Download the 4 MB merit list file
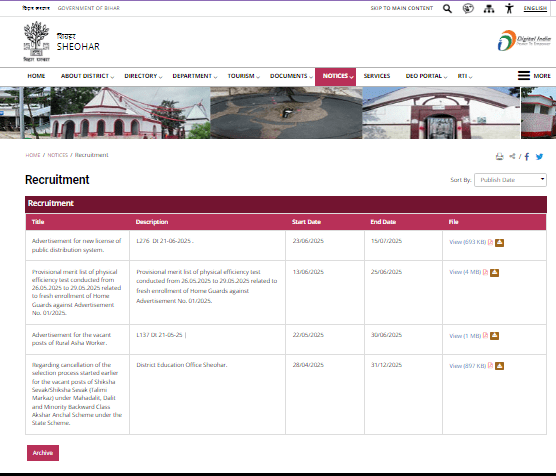This screenshot has height=476, width=556. coord(494,272)
